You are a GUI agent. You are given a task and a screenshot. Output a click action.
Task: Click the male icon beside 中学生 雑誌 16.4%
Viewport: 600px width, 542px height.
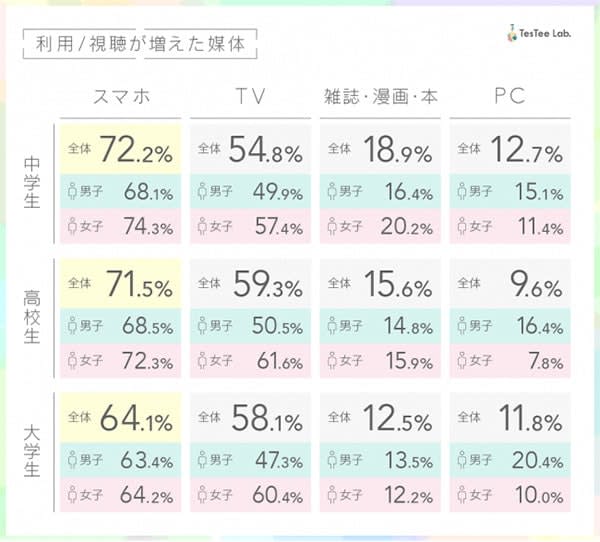(332, 191)
